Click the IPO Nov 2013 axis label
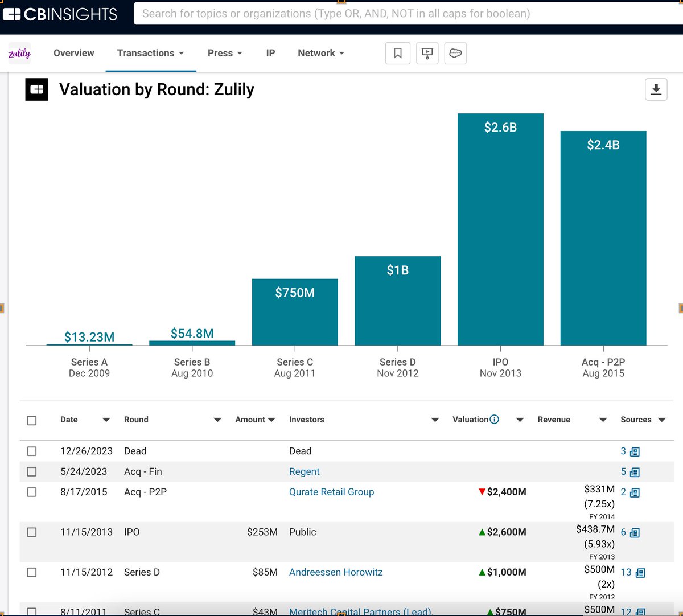 click(x=500, y=368)
